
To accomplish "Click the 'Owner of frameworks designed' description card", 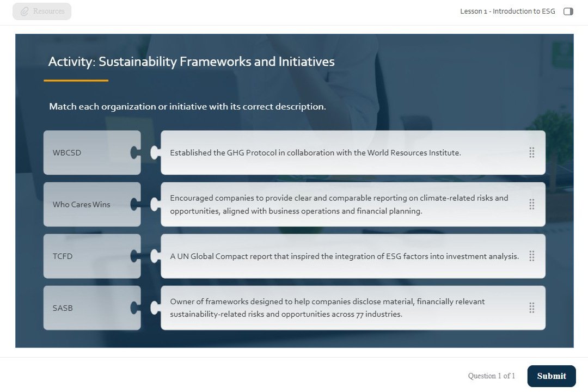I will point(353,308).
